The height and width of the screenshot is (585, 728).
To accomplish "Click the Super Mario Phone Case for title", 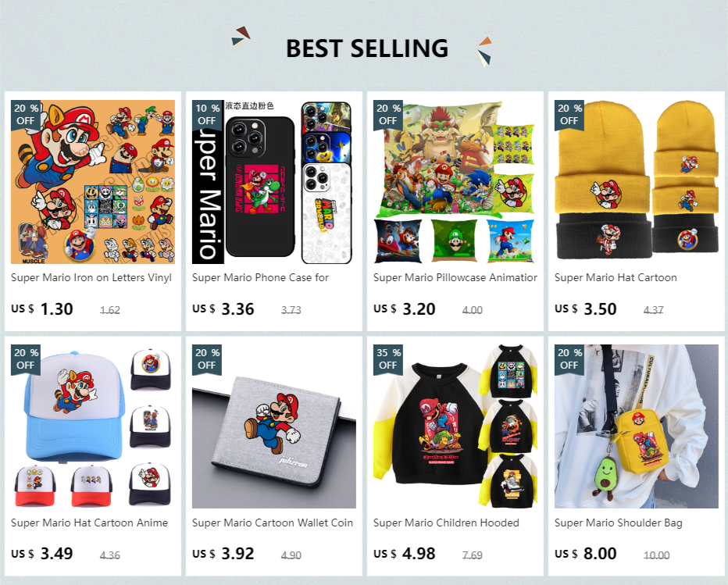I will tap(260, 277).
